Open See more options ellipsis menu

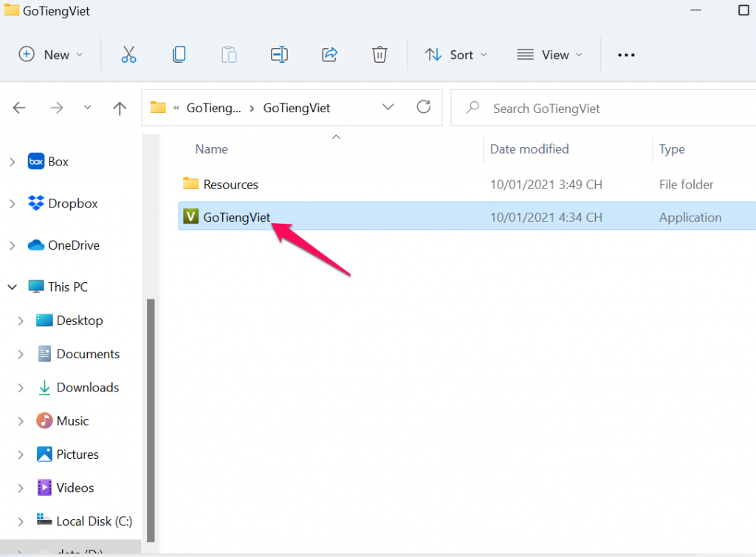click(x=626, y=55)
